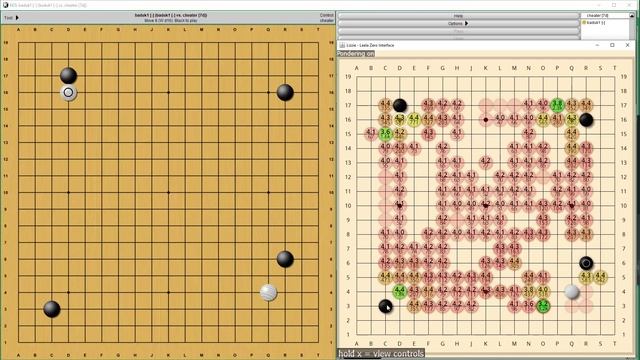Click the greyed Pass button below Options

point(458,31)
